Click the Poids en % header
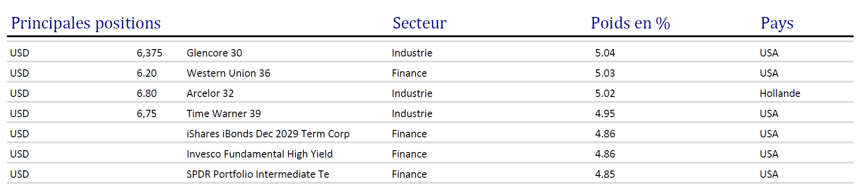The height and width of the screenshot is (192, 868). 630,23
